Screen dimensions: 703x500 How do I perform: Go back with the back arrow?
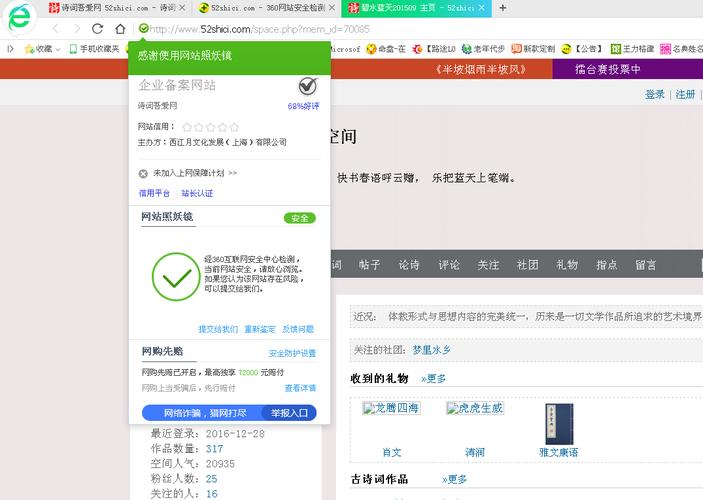click(x=56, y=29)
